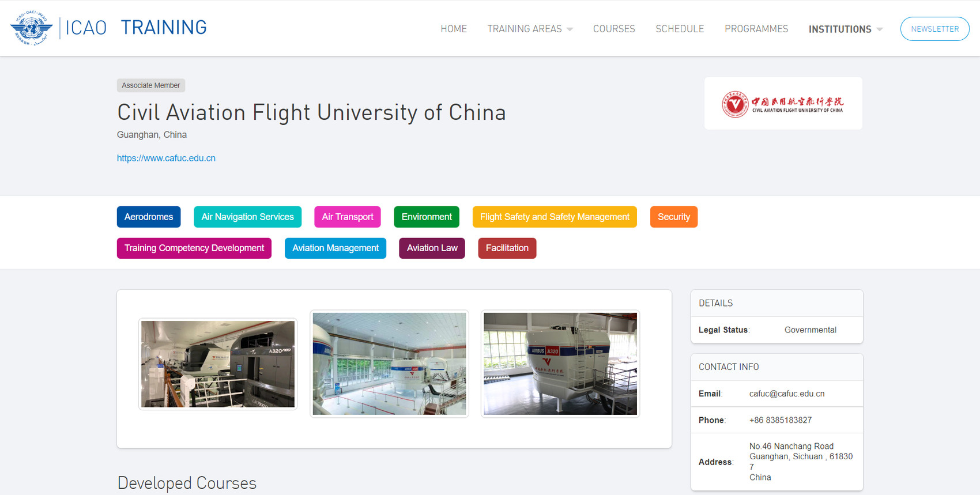Open the Programmes page
The width and height of the screenshot is (980, 495).
point(756,29)
